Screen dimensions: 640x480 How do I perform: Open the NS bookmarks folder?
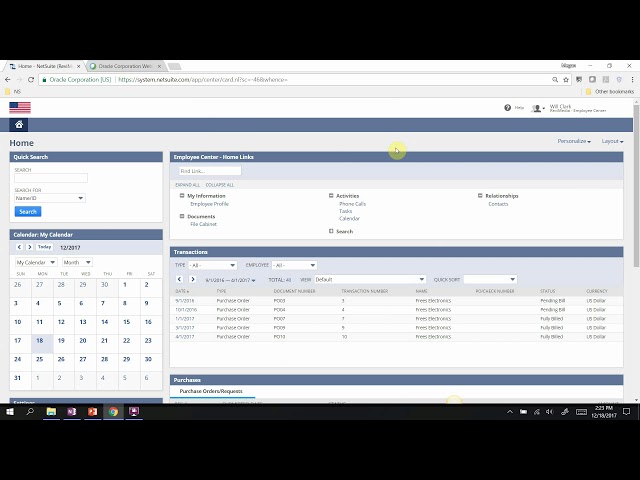click(13, 91)
